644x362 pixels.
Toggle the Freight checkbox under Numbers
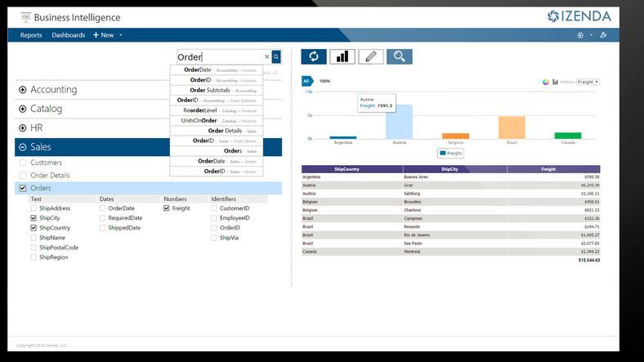[x=167, y=208]
